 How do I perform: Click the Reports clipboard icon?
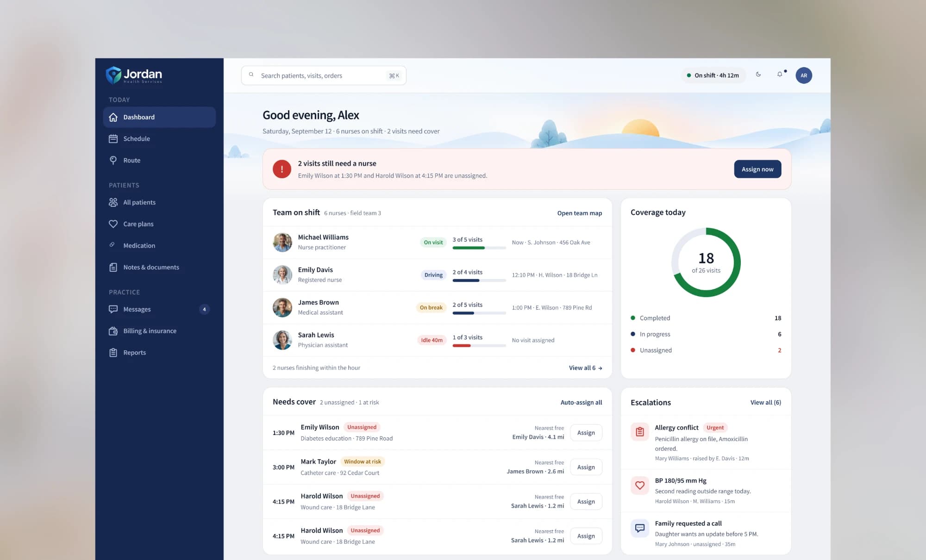pos(113,352)
